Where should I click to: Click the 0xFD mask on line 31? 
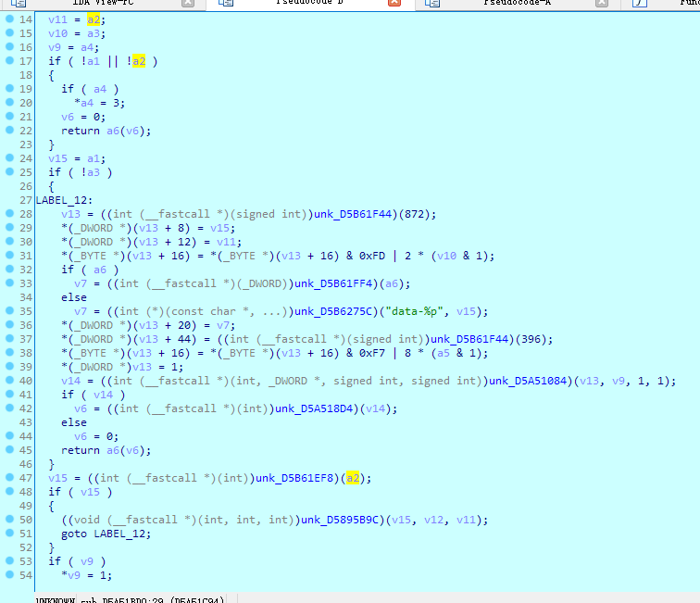(372, 256)
